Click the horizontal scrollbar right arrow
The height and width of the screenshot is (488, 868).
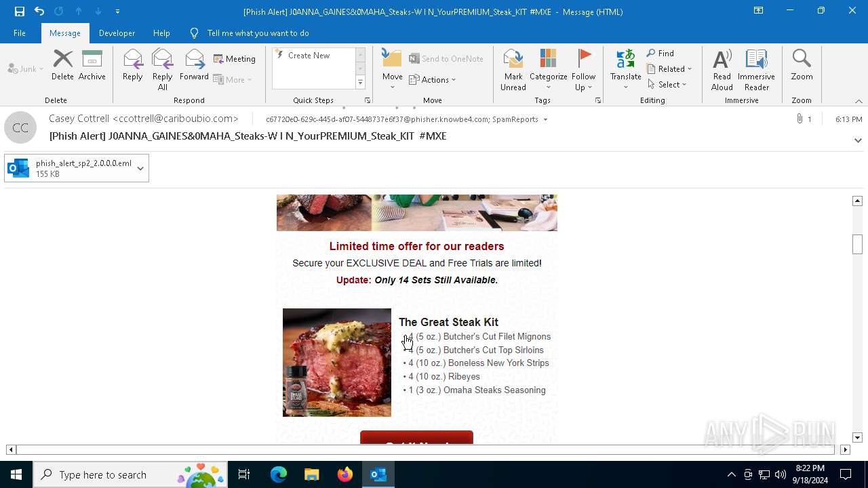click(x=845, y=449)
